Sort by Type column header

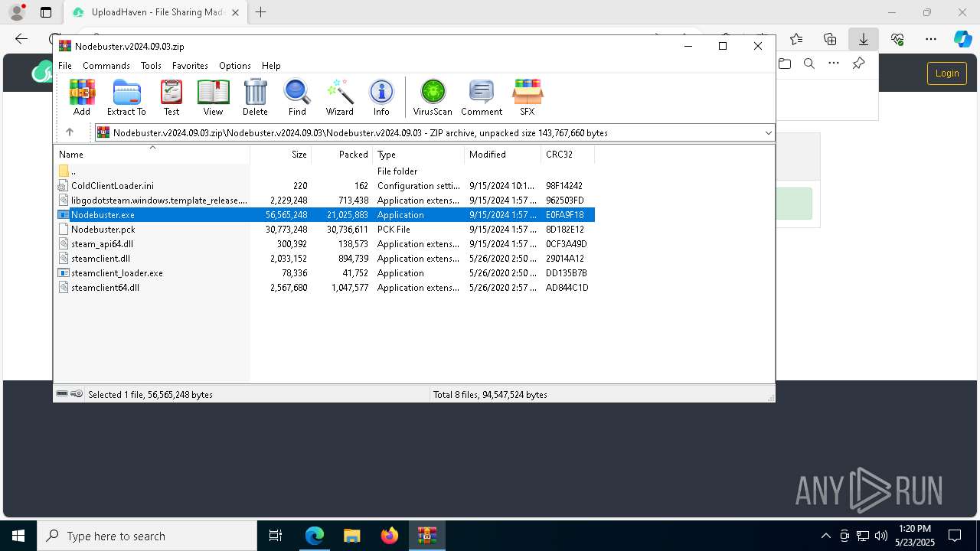pos(418,154)
